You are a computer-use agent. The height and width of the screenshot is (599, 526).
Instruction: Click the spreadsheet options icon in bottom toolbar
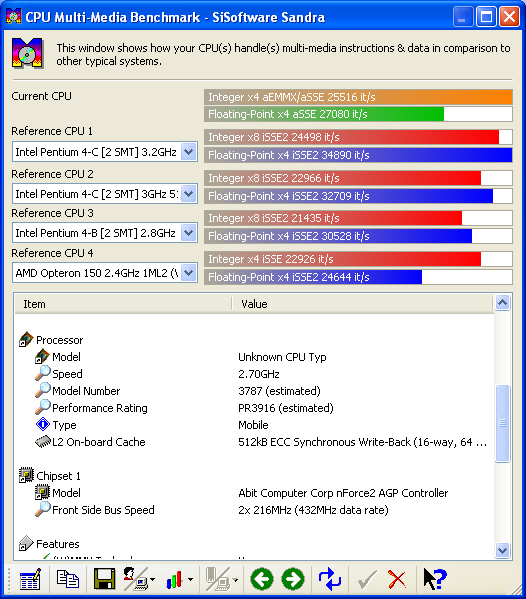click(x=30, y=579)
